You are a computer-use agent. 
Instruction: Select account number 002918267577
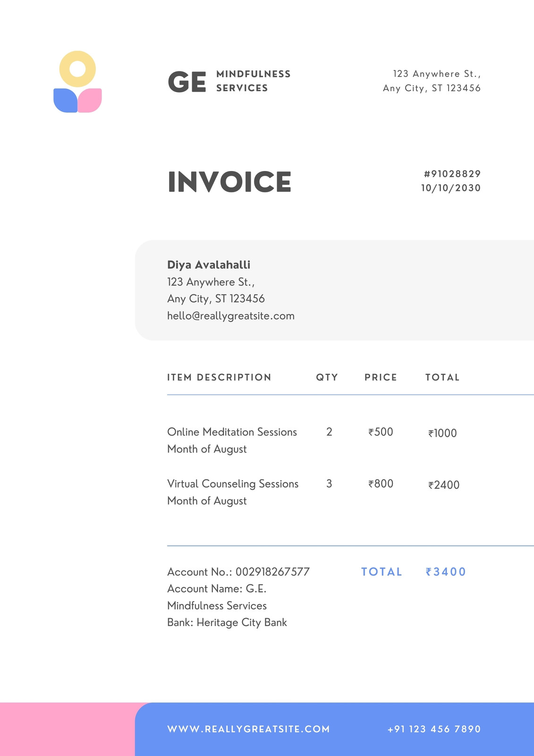point(272,572)
